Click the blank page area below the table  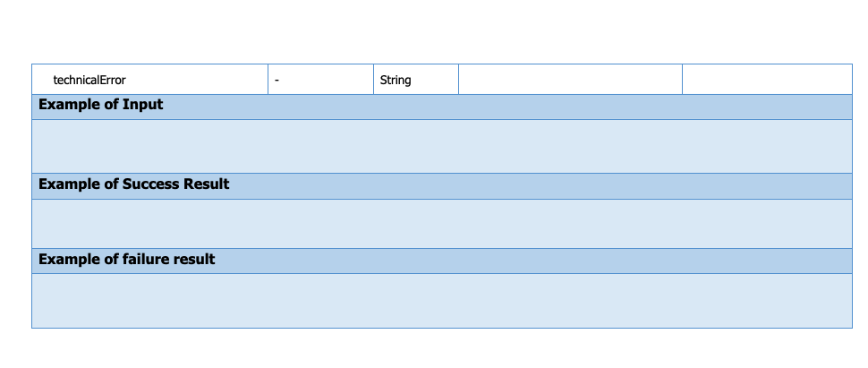(434, 349)
